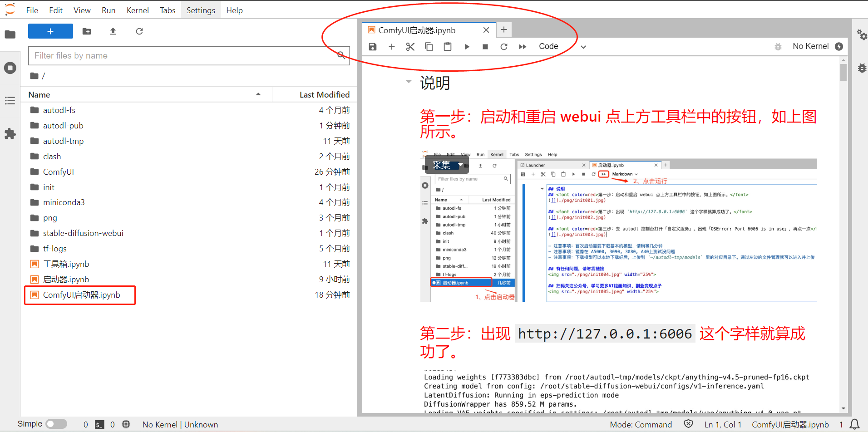Open notifications with the bell icon

tap(854, 424)
